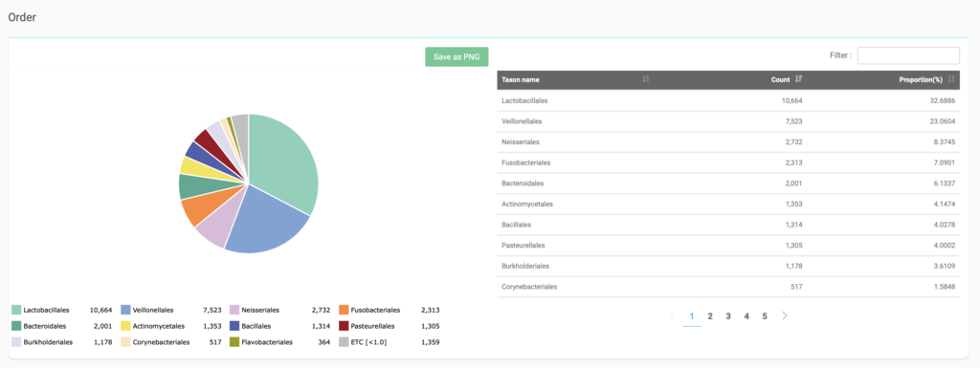Click ETC [<1.0] legend color swatch
Viewport: 980px width, 368px height.
pos(344,342)
